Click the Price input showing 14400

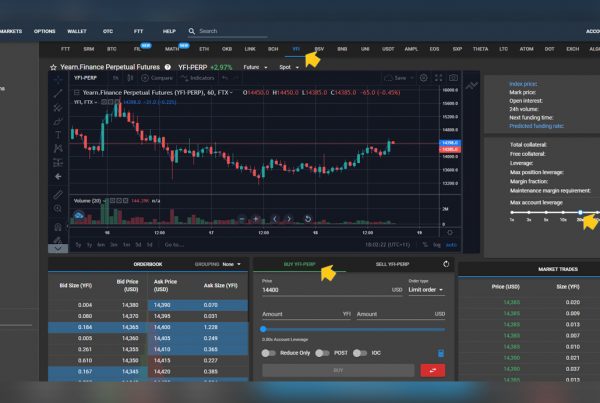click(x=332, y=290)
